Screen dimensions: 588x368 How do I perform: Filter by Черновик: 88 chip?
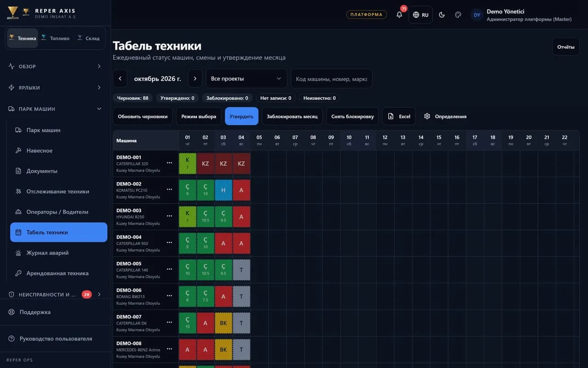point(133,98)
